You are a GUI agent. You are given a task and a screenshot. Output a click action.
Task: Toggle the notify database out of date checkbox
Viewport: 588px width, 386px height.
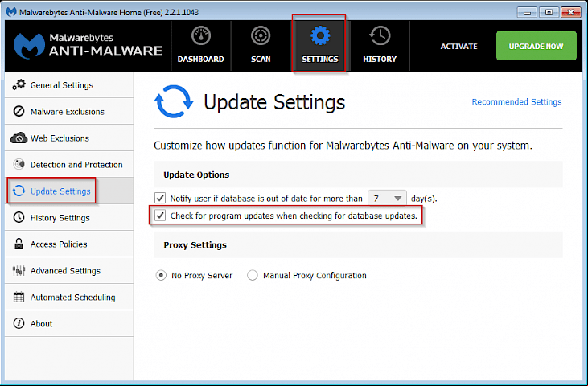(160, 198)
